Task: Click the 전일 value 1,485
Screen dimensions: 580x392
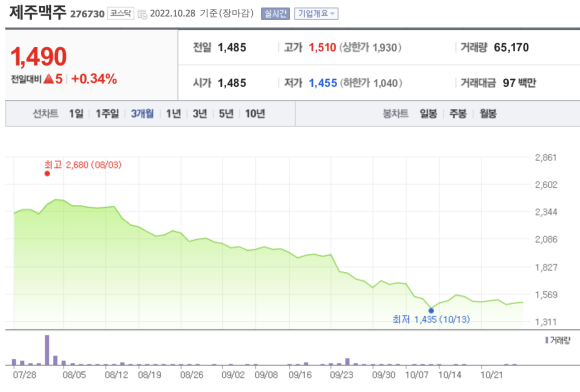Action: coord(232,48)
